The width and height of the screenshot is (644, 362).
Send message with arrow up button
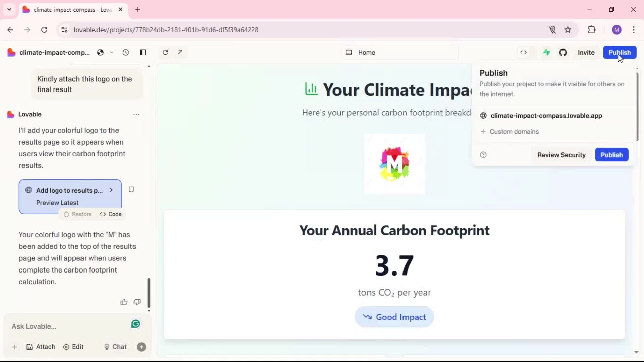pyautogui.click(x=141, y=347)
